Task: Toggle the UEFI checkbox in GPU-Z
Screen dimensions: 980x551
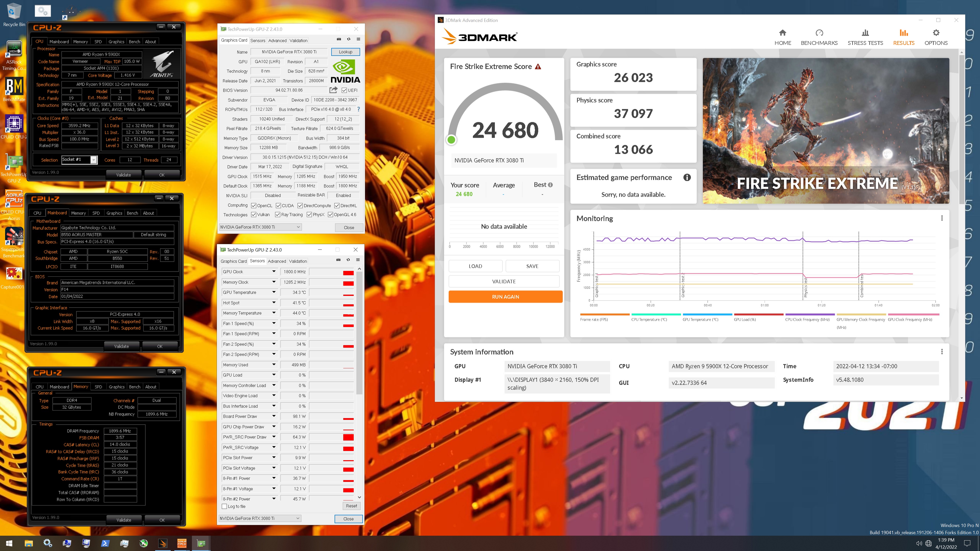Action: tap(344, 91)
